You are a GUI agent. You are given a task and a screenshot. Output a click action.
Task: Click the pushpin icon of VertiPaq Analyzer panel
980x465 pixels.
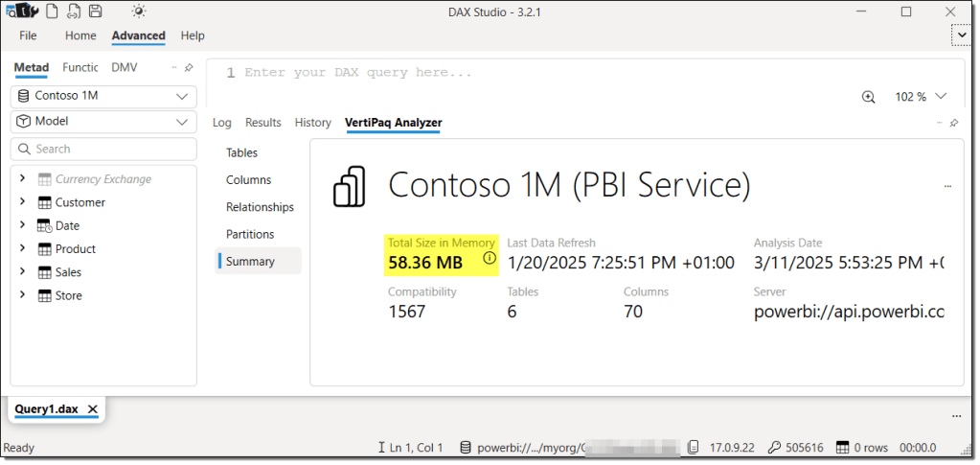953,123
